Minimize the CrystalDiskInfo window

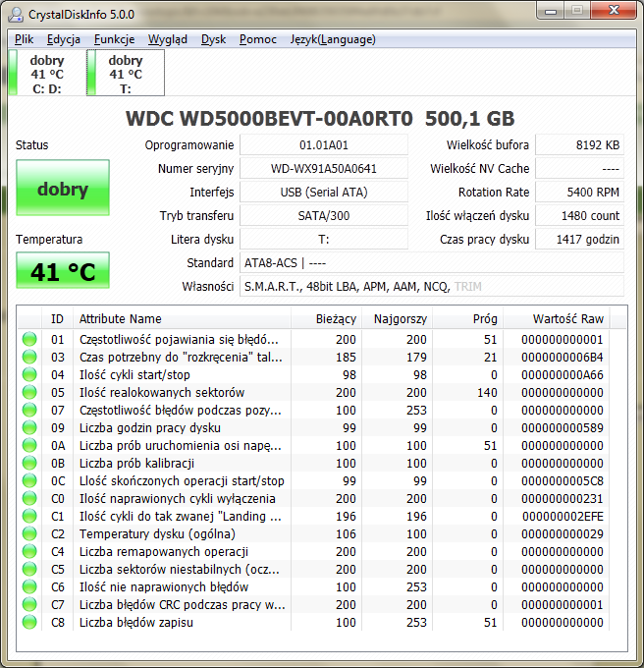[x=551, y=11]
